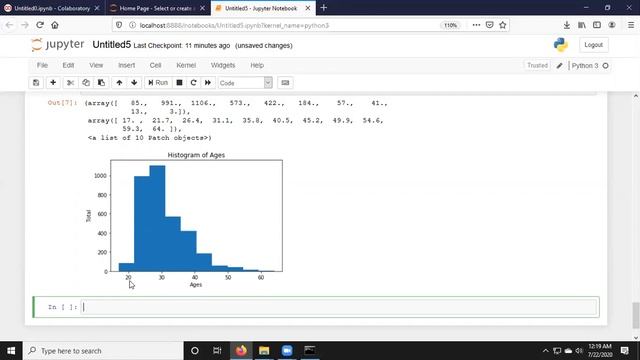Go back in browser history
Image resolution: width=640 pixels, height=360 pixels.
(x=9, y=25)
